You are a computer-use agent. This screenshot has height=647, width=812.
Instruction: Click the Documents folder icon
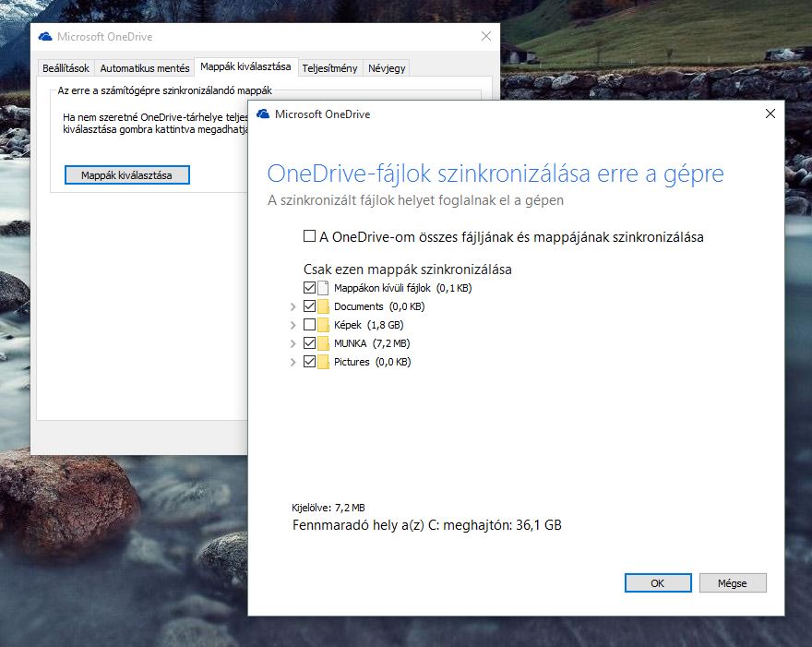(x=323, y=306)
